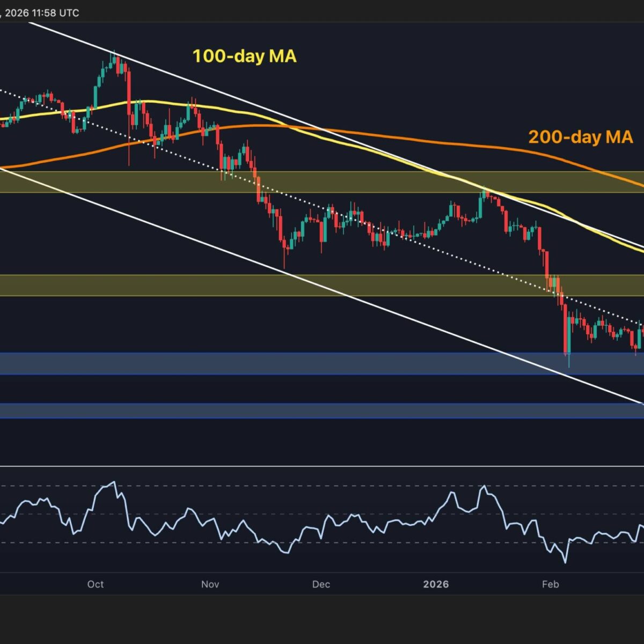
Task: Click the 100-day MA label
Action: (244, 56)
